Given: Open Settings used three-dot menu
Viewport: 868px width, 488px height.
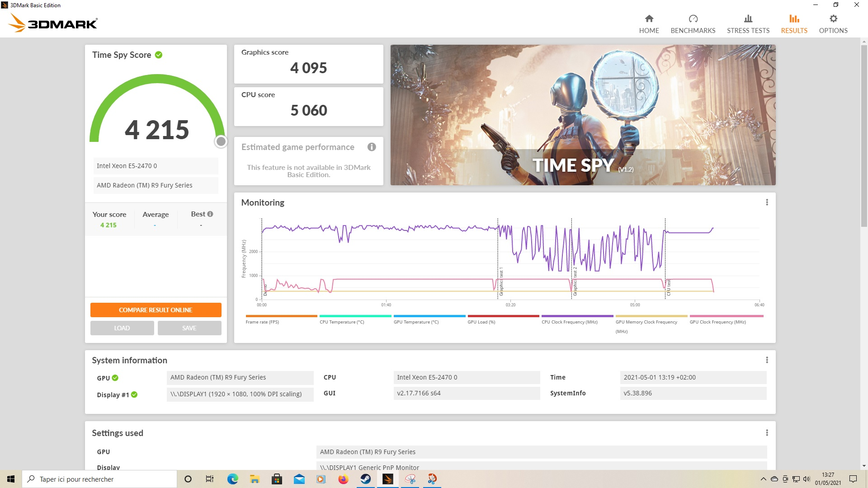Looking at the screenshot, I should point(767,433).
